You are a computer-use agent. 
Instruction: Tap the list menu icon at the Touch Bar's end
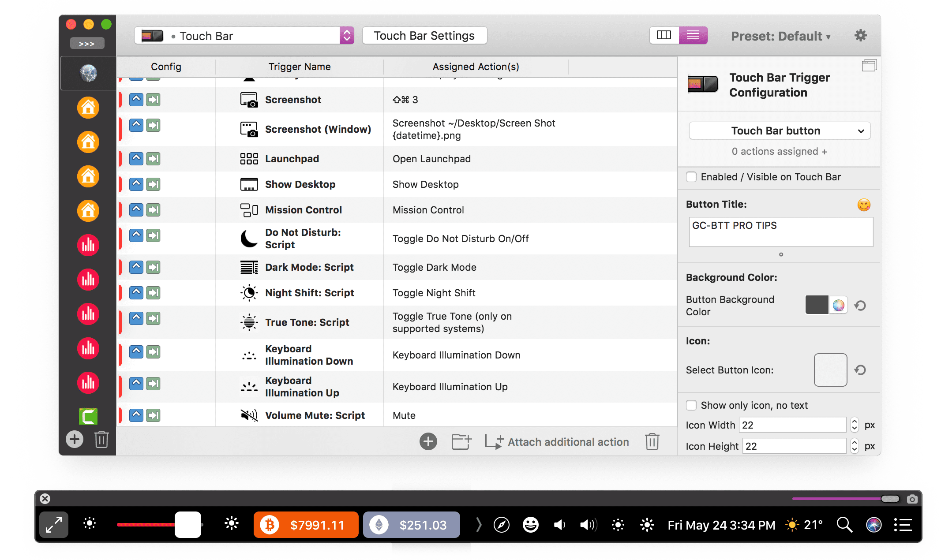903,525
